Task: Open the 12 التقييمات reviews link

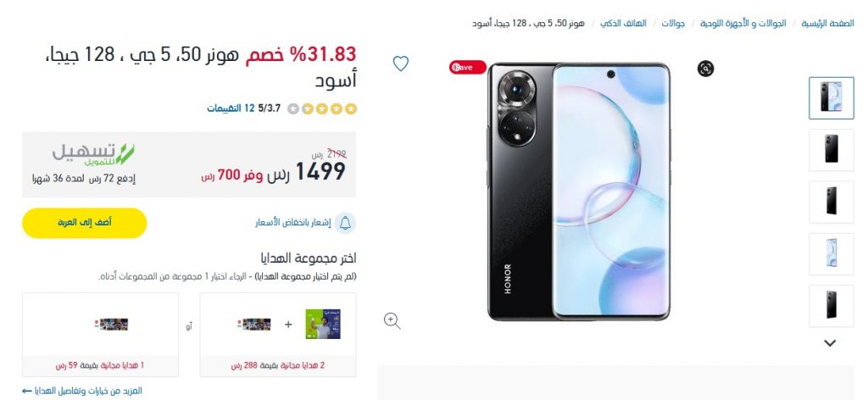Action: pos(231,108)
